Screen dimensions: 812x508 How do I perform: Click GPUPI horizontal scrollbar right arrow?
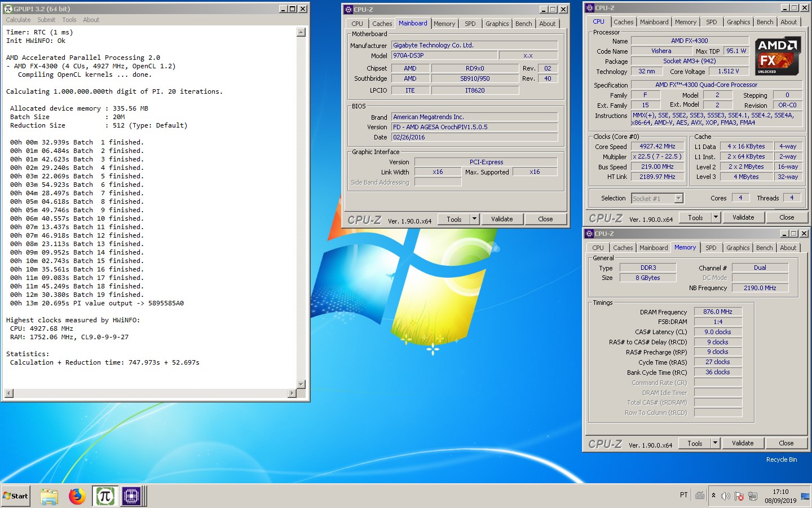tap(292, 393)
